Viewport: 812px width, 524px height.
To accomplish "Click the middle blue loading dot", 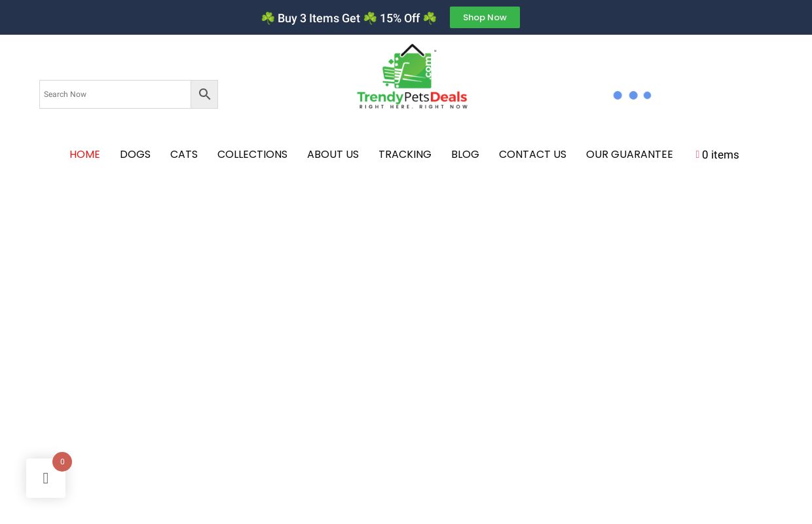I will (x=633, y=96).
